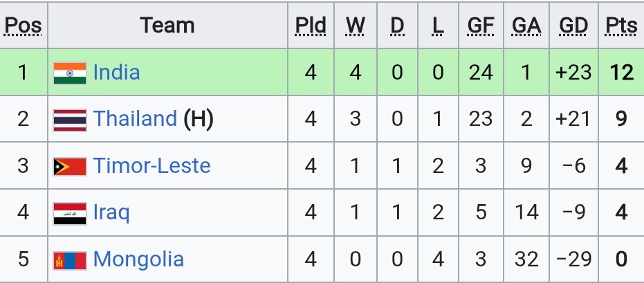Click the D column header

coord(397,26)
